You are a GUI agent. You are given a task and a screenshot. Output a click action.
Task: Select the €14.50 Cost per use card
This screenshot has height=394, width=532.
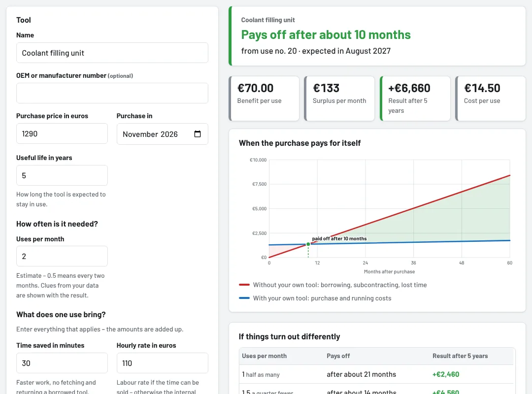coord(491,98)
